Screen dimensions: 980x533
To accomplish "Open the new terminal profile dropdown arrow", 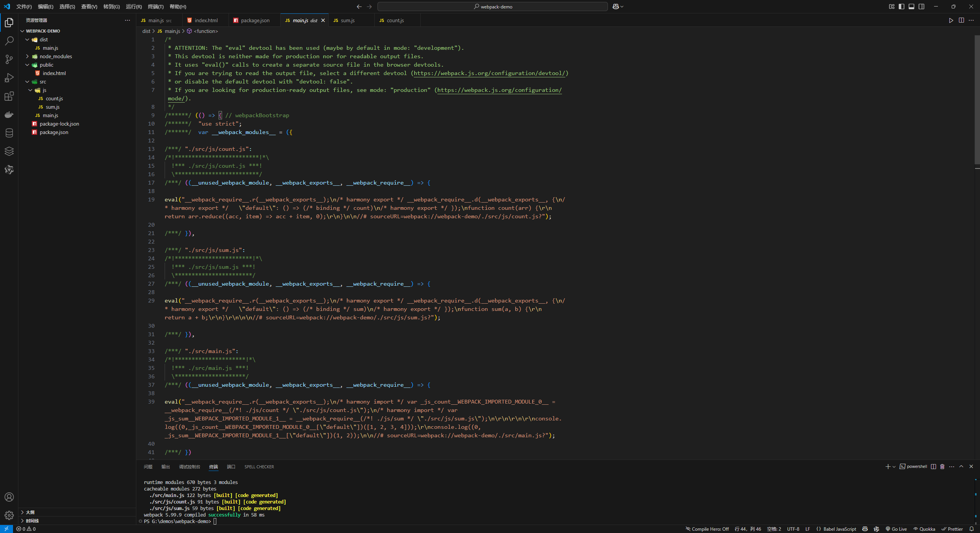I will pos(894,466).
